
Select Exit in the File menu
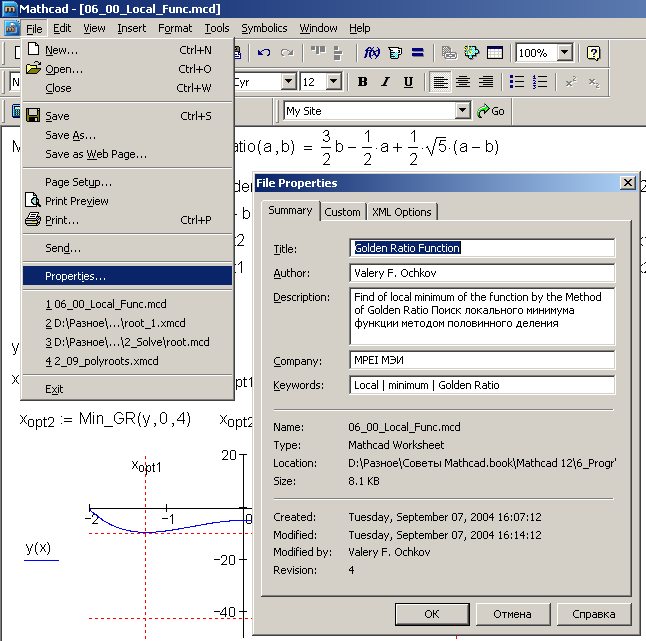click(x=128, y=388)
